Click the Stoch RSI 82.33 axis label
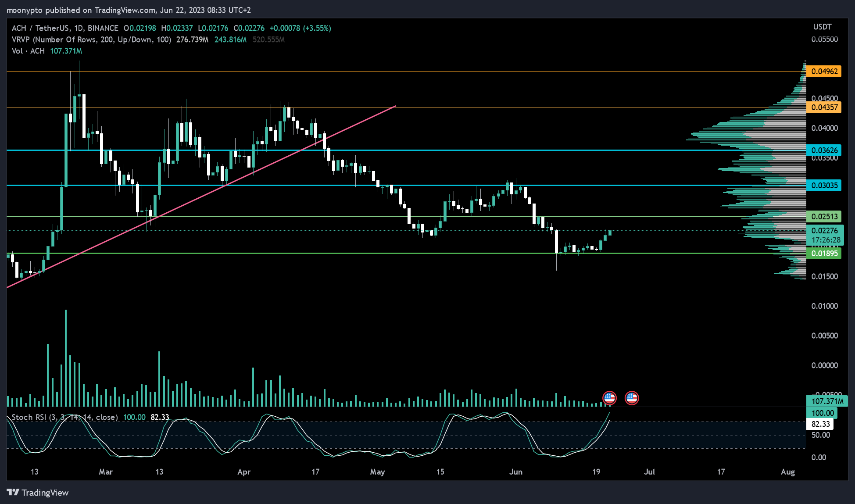The height and width of the screenshot is (504, 855). [820, 424]
